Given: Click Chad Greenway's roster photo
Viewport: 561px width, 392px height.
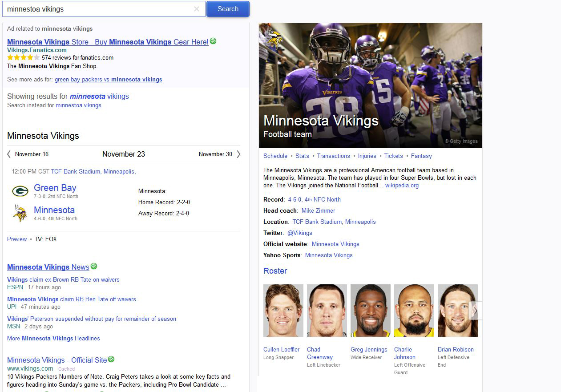Looking at the screenshot, I should click(327, 311).
